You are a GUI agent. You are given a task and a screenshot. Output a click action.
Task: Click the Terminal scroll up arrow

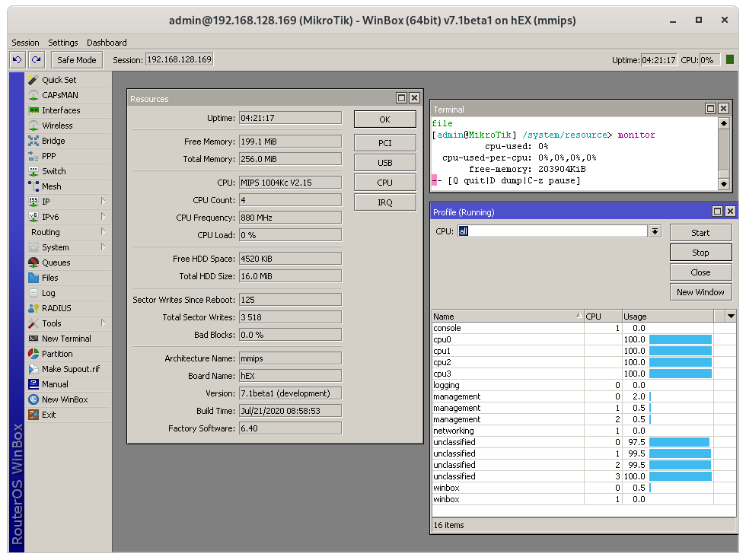(x=724, y=123)
